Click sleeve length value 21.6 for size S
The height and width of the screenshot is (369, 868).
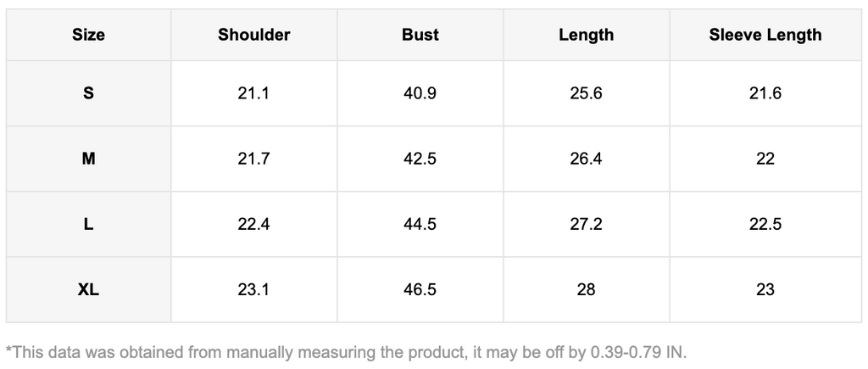pyautogui.click(x=765, y=93)
